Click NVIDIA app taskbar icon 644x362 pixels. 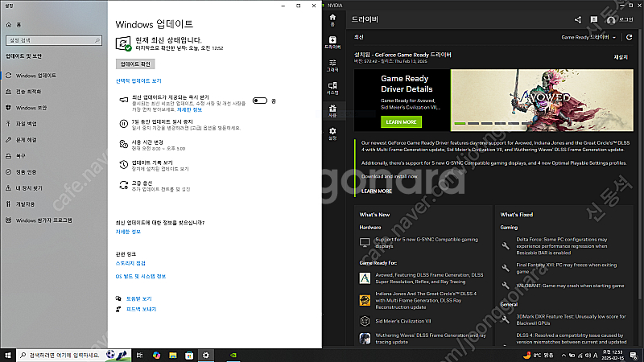point(233,356)
